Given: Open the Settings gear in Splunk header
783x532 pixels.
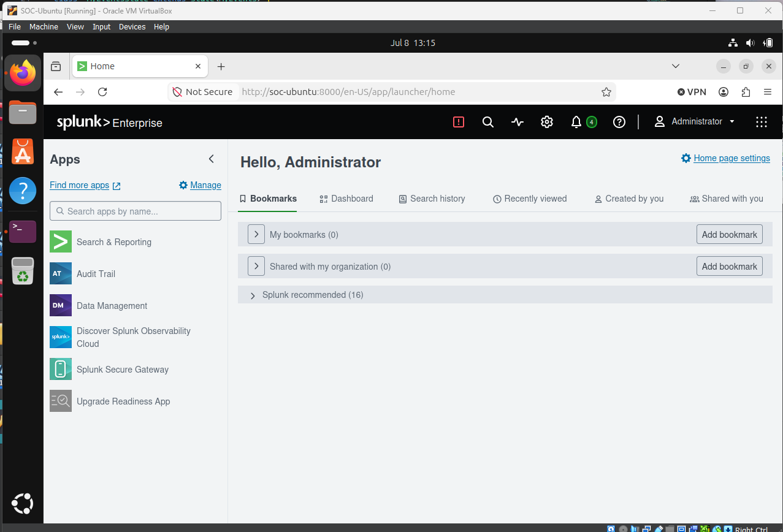Looking at the screenshot, I should click(547, 122).
